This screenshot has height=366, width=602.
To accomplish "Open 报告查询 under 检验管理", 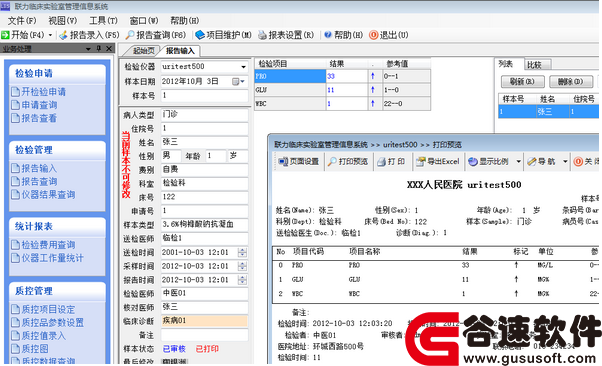I will [x=34, y=181].
